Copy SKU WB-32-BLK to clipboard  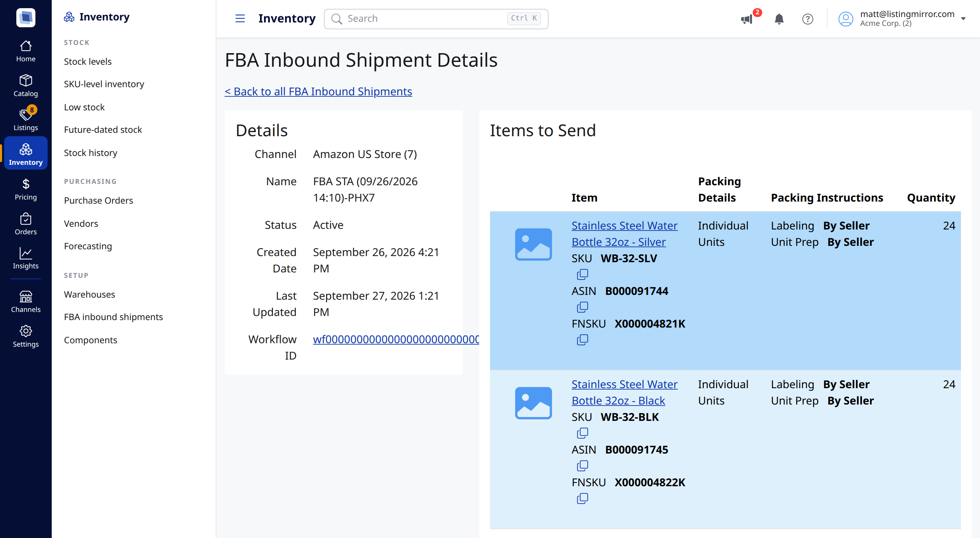(583, 433)
